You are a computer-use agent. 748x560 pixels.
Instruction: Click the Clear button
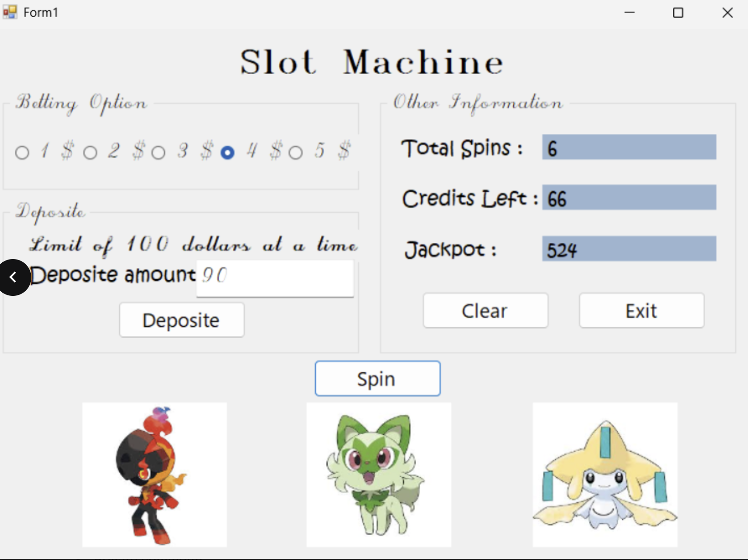pyautogui.click(x=485, y=311)
